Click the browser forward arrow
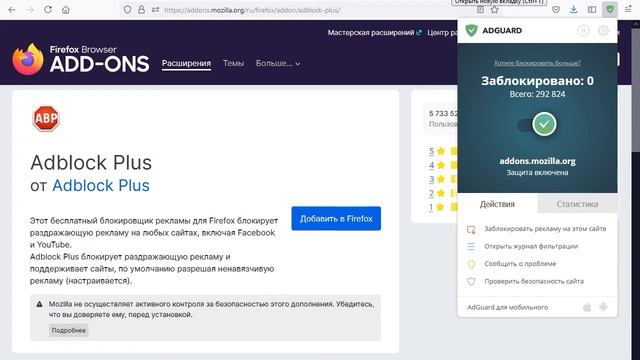The height and width of the screenshot is (360, 640). click(x=30, y=9)
